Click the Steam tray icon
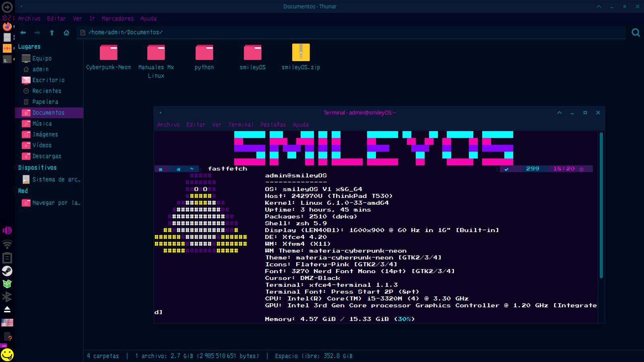Screen dimensions: 644x362 [x=7, y=271]
